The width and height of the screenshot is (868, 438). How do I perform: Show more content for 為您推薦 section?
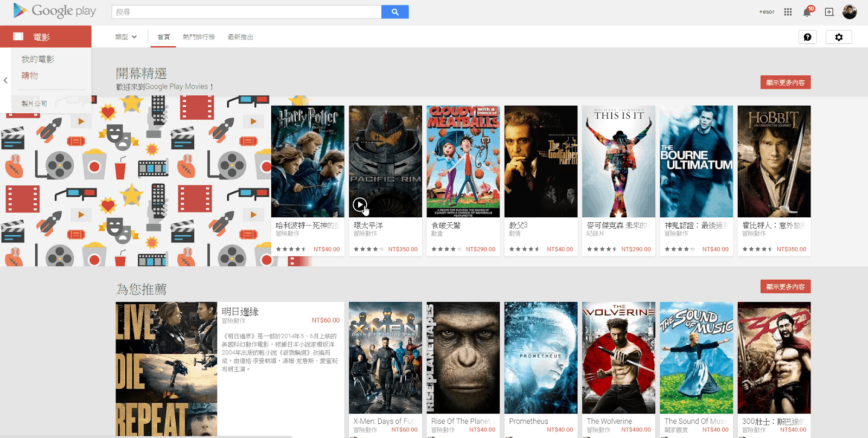tap(786, 287)
